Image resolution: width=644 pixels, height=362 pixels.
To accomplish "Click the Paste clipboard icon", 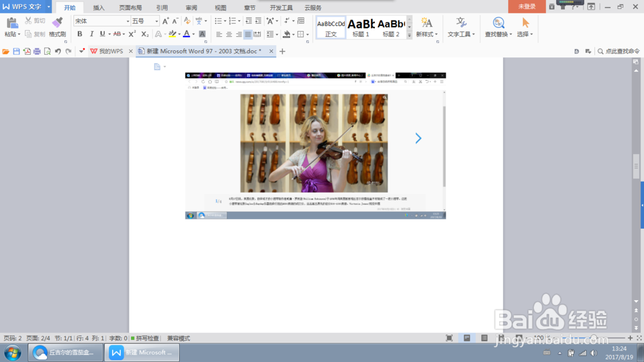I will (12, 23).
